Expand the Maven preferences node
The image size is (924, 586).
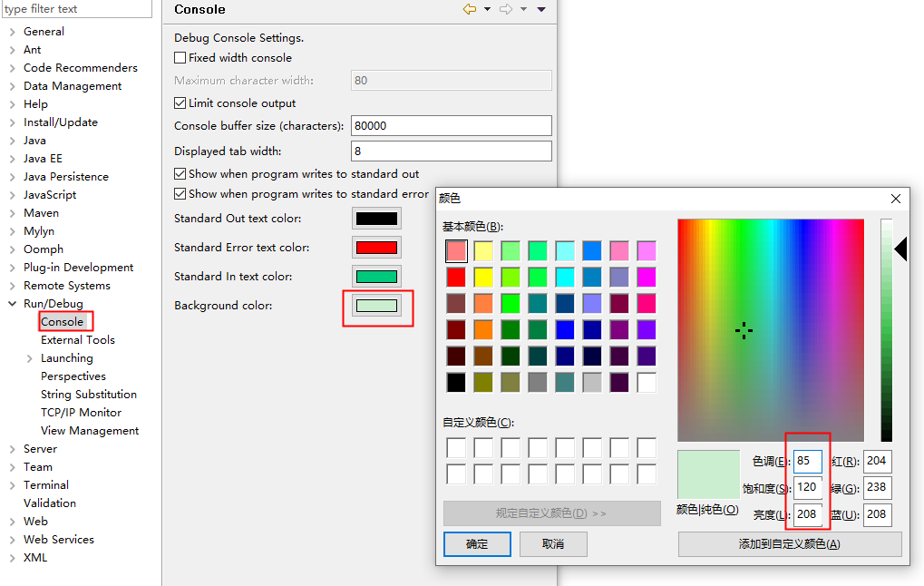point(13,213)
